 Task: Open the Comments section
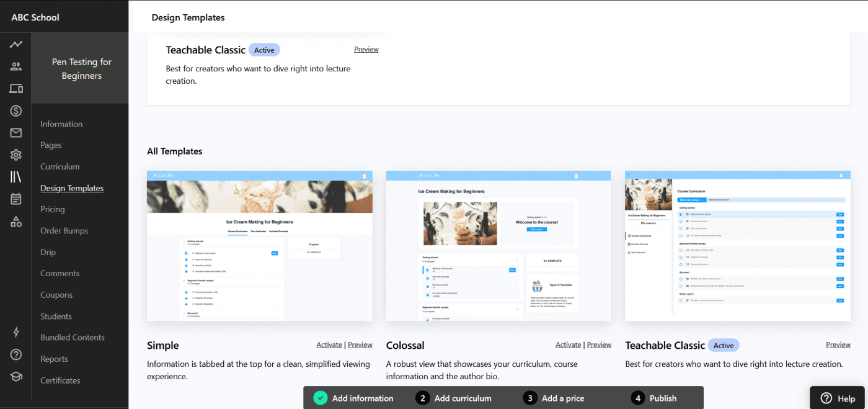coord(60,273)
